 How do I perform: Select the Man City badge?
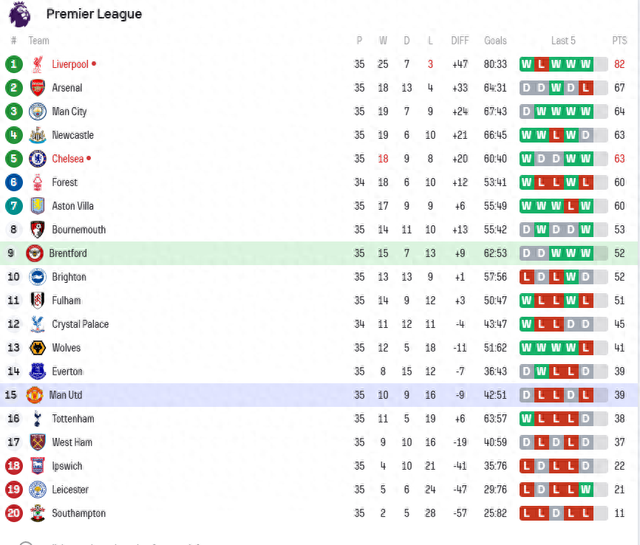tap(38, 111)
